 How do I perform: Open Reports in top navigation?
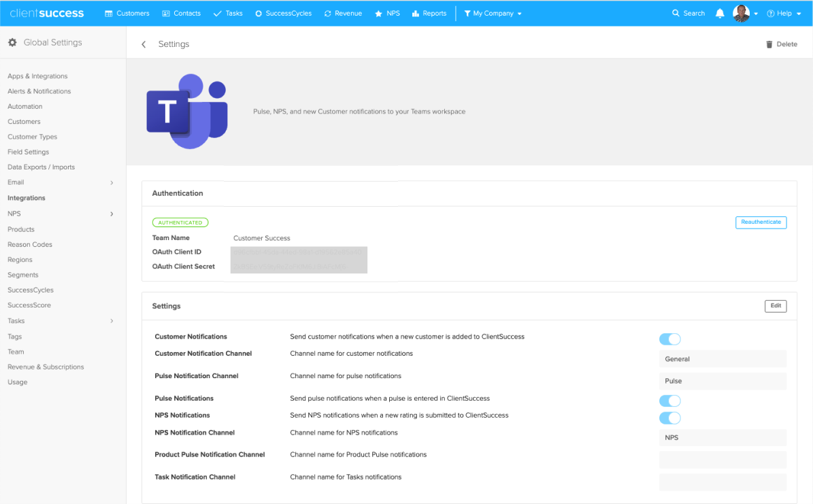coord(429,14)
